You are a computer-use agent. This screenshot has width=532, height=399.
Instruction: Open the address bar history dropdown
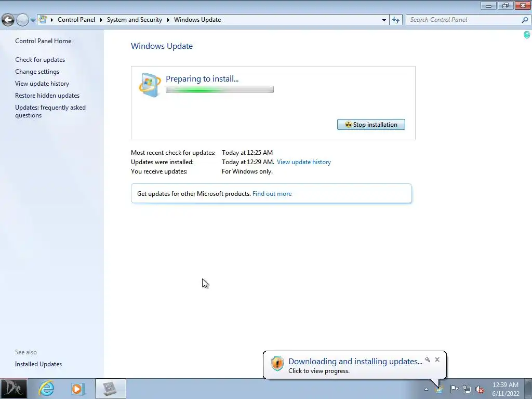384,20
